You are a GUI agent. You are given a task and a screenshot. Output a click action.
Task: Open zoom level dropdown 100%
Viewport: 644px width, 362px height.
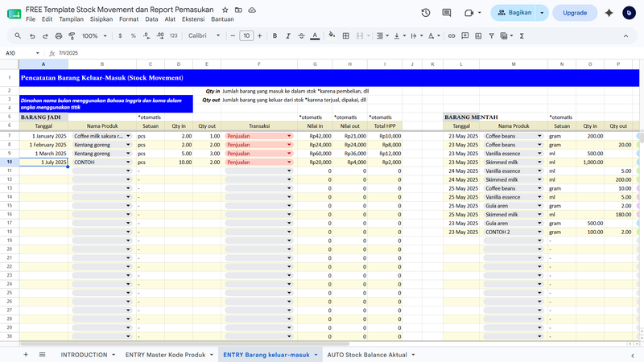coord(94,36)
